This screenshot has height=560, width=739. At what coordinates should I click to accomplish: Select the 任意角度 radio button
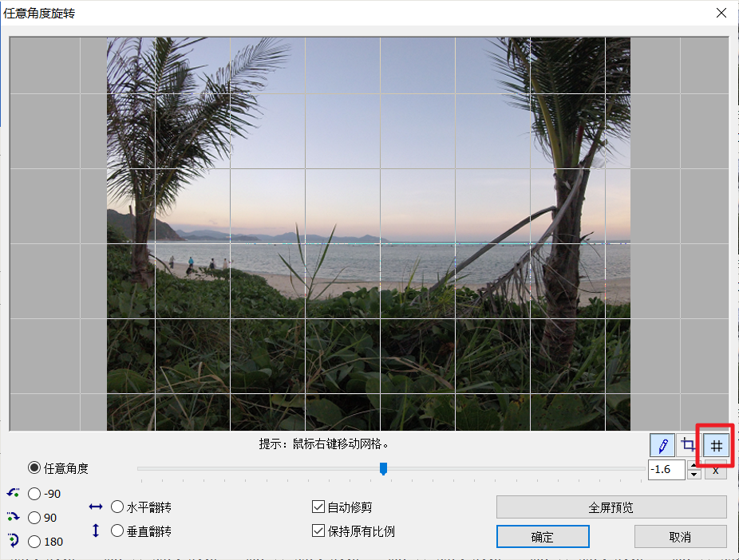tap(34, 468)
